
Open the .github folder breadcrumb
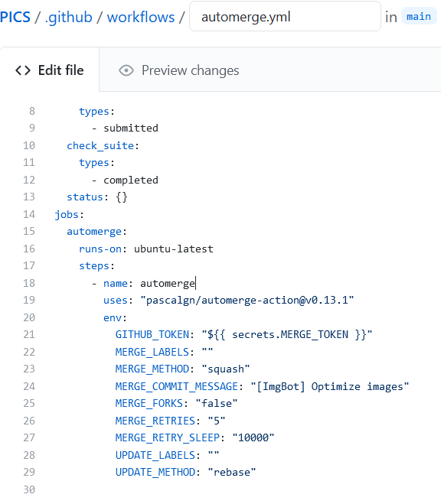tap(68, 18)
